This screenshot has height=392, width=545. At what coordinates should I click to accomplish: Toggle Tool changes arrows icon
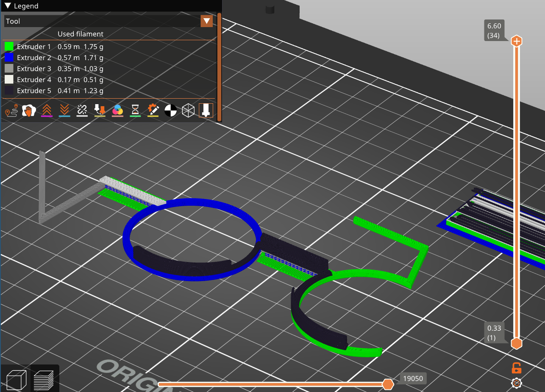click(x=100, y=110)
